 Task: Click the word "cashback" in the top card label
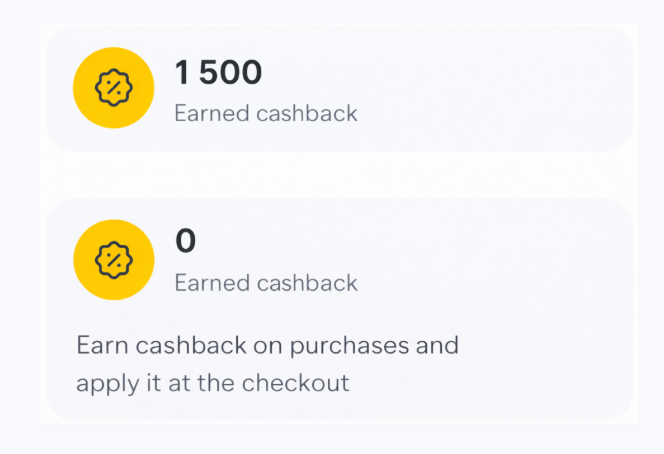pyautogui.click(x=306, y=113)
